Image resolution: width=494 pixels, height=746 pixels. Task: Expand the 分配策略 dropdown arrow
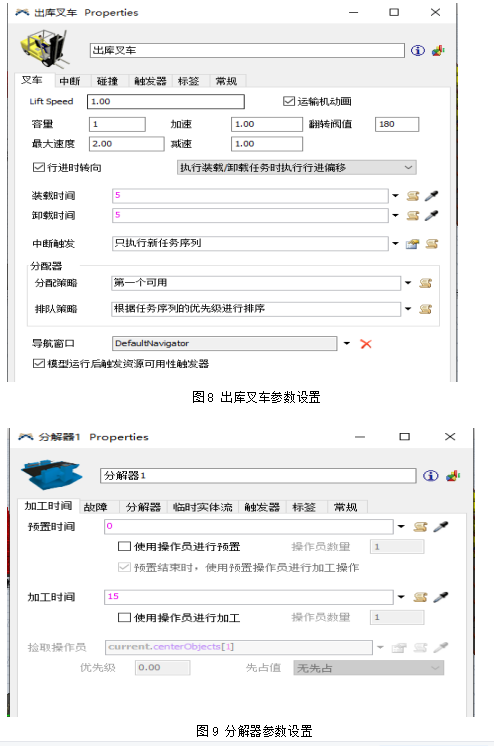click(x=408, y=283)
